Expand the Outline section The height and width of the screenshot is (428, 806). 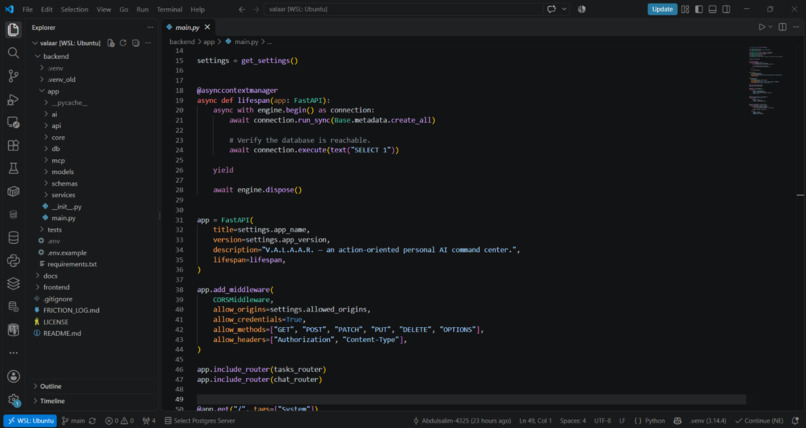(x=50, y=386)
